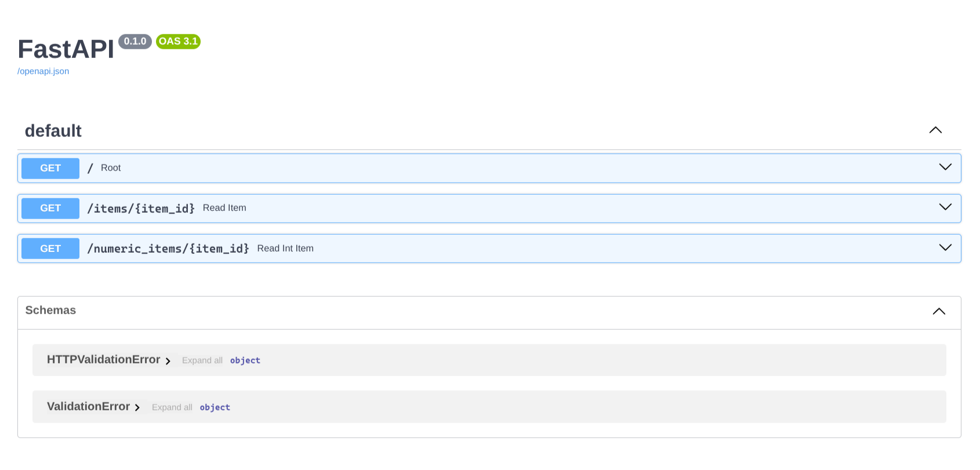Click HTTPValidationError schema name
Image resolution: width=980 pixels, height=470 pixels.
point(104,359)
